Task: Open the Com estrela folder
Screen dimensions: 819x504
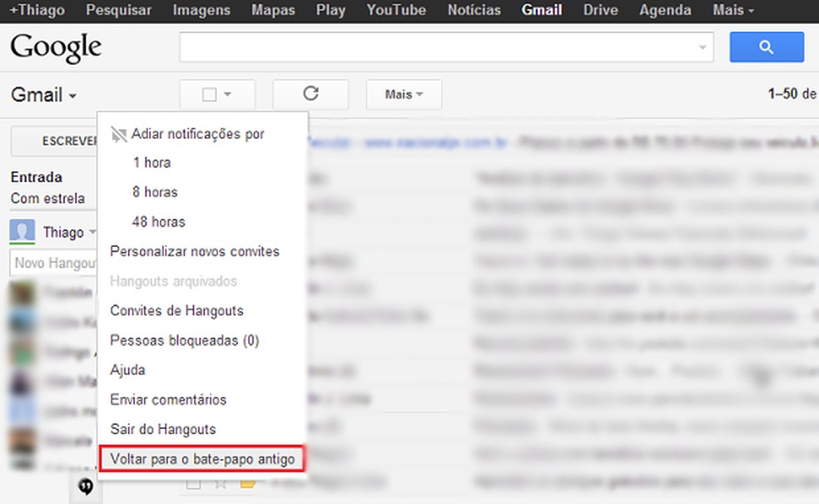Action: pyautogui.click(x=47, y=199)
